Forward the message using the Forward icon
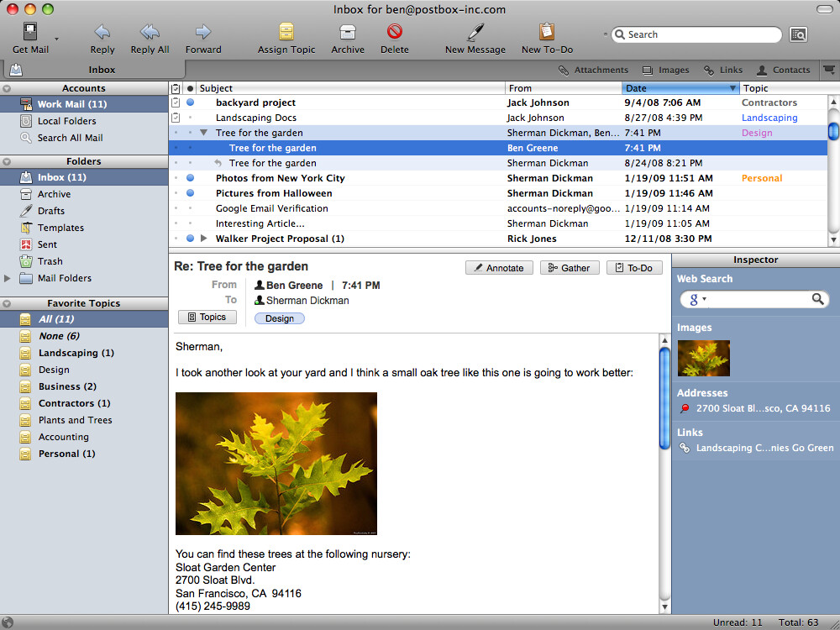Image resolution: width=840 pixels, height=630 pixels. [x=202, y=34]
